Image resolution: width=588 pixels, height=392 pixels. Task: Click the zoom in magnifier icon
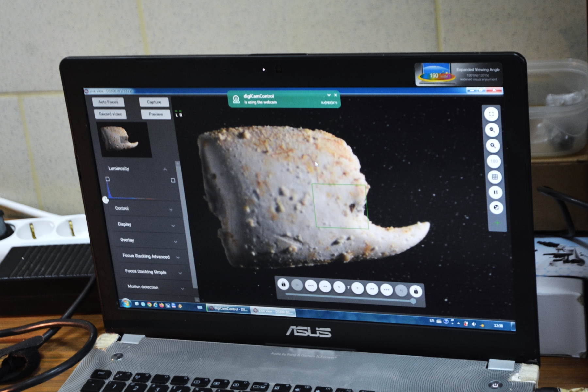[x=493, y=146]
